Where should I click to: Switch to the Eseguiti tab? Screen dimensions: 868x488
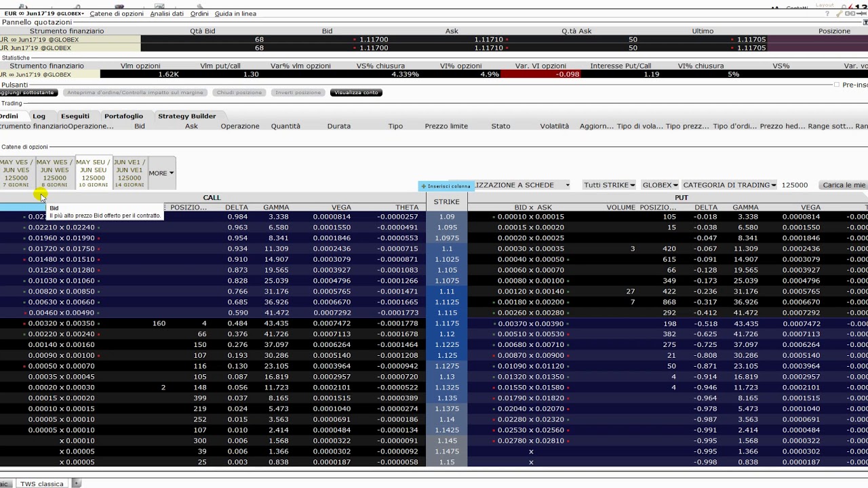(75, 116)
